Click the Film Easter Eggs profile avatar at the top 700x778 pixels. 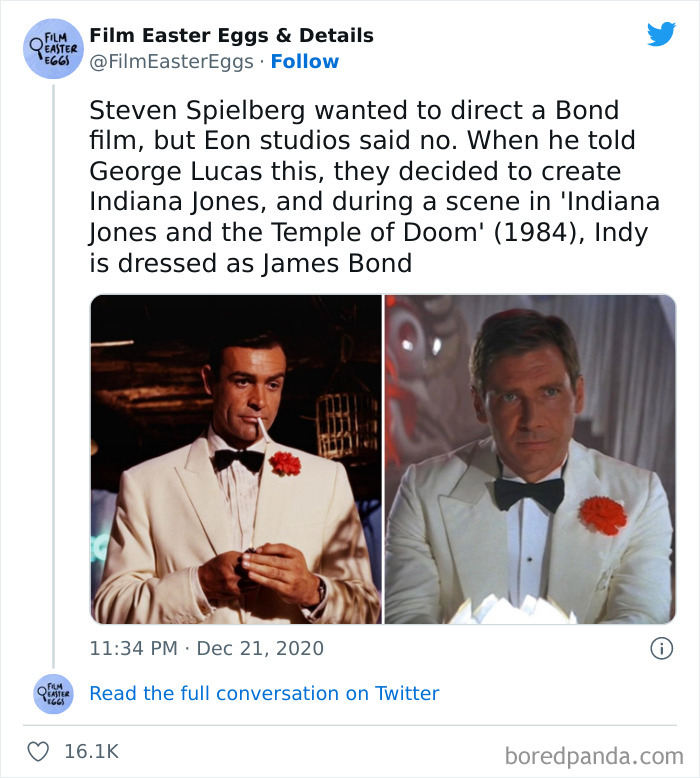(53, 48)
